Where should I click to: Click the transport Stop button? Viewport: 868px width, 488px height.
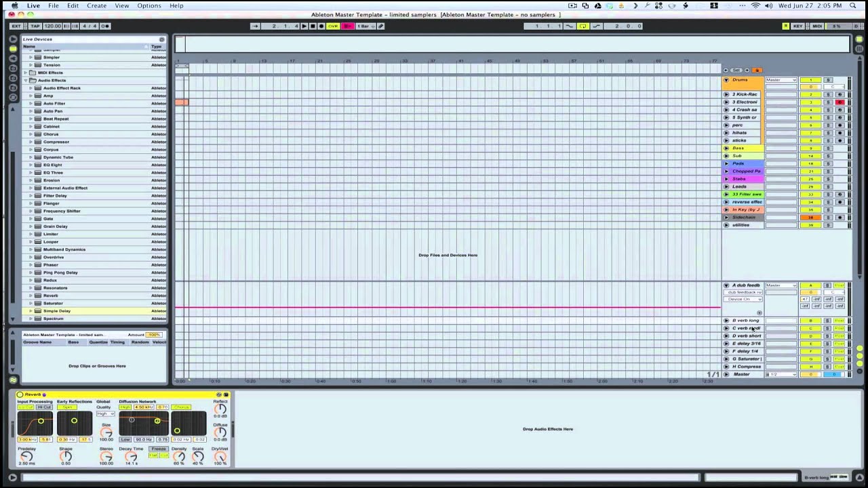(x=313, y=26)
